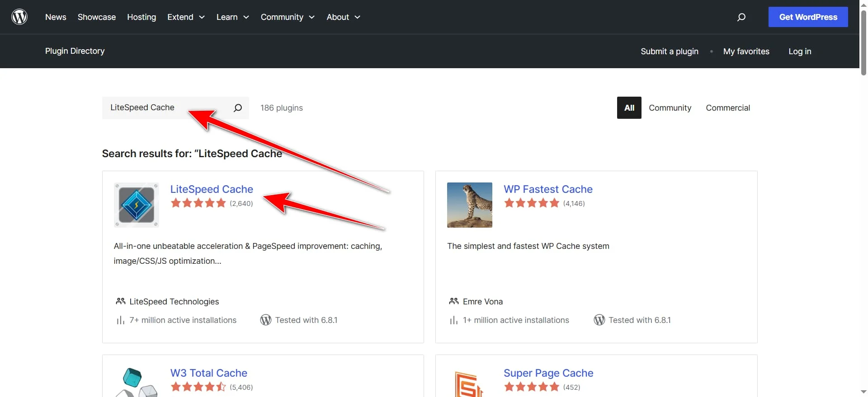This screenshot has width=868, height=397.
Task: Click WordPress icon in LiteSpeed Cache card
Action: click(x=266, y=320)
